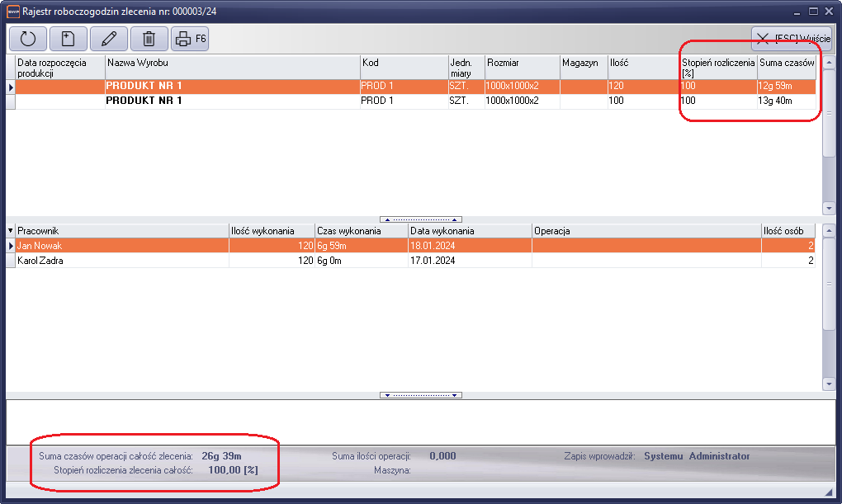Click the trash delete icon

pos(149,39)
